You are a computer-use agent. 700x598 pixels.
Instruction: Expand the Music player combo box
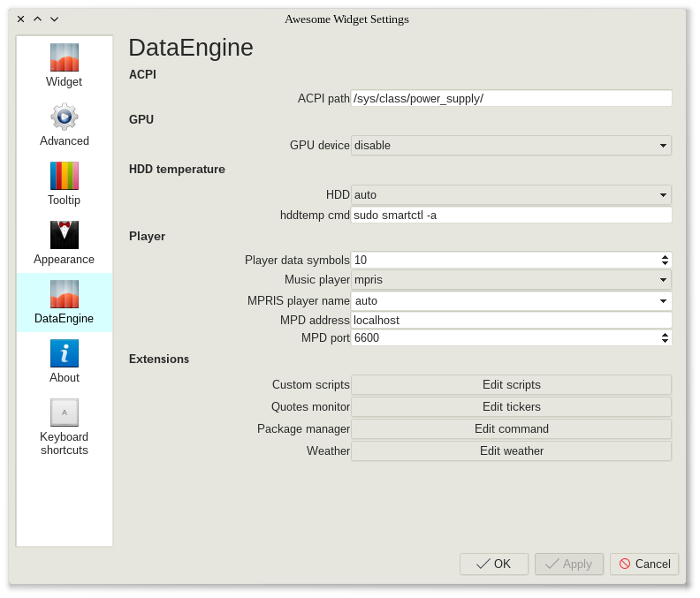tap(511, 279)
